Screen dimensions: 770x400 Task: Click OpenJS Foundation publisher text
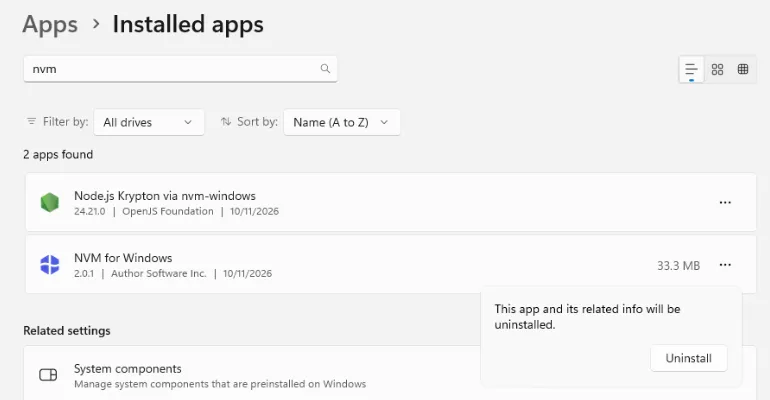point(168,211)
